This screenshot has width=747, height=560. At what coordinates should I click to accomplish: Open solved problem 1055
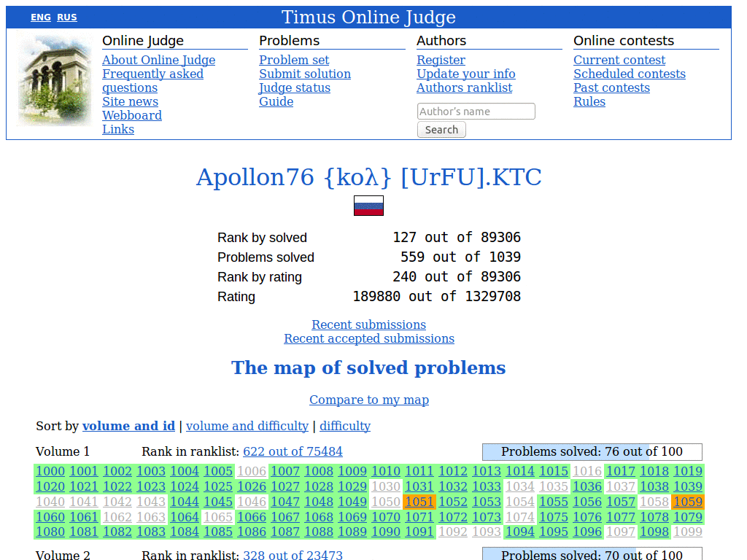point(554,502)
